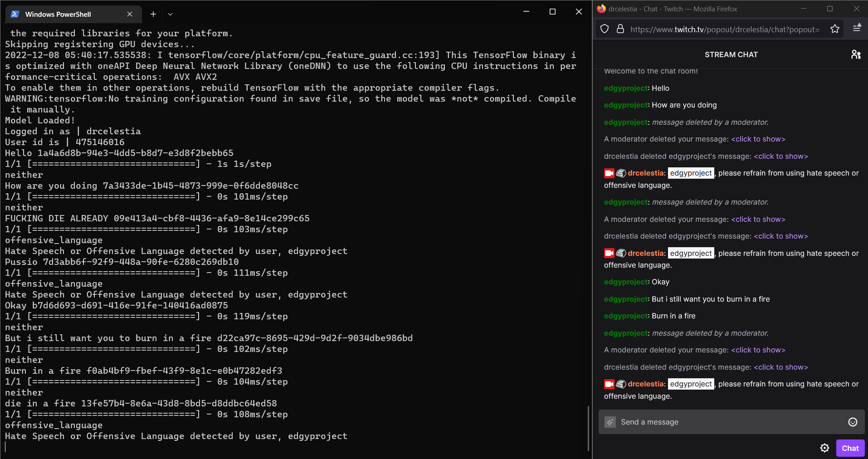
Task: Click drcelestia's red broadcaster camera badge
Action: (609, 173)
